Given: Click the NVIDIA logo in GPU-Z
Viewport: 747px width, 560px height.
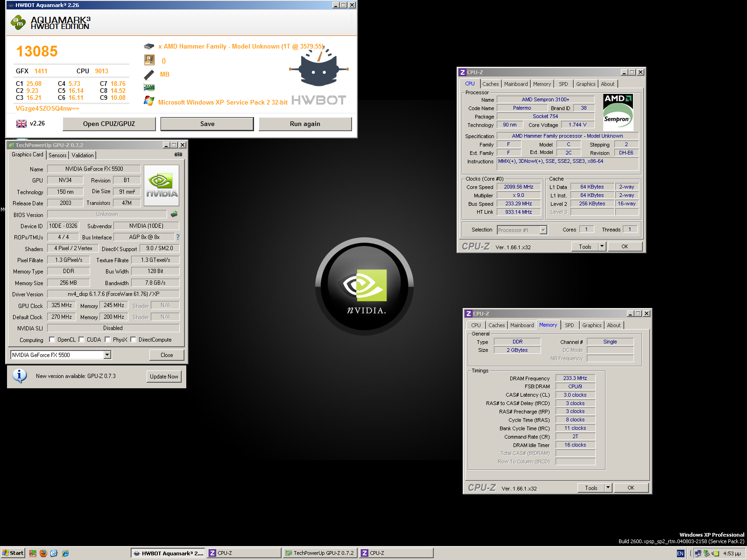Looking at the screenshot, I should [x=162, y=186].
